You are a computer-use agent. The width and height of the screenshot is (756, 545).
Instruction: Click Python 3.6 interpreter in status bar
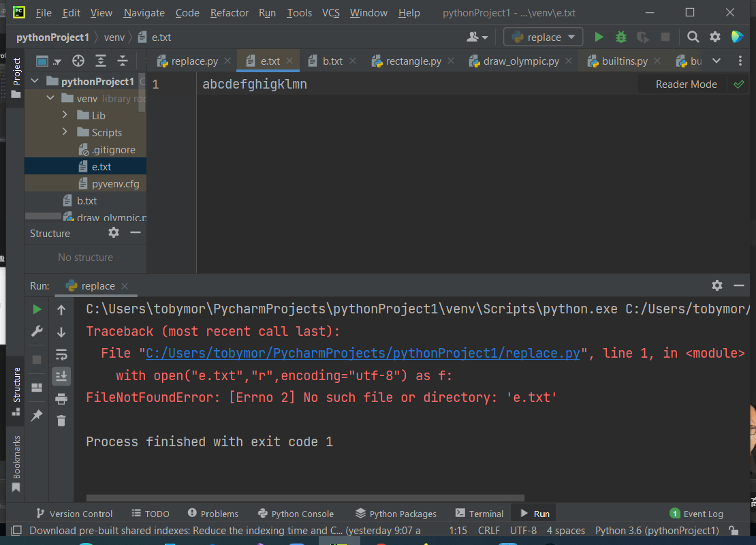(x=657, y=531)
